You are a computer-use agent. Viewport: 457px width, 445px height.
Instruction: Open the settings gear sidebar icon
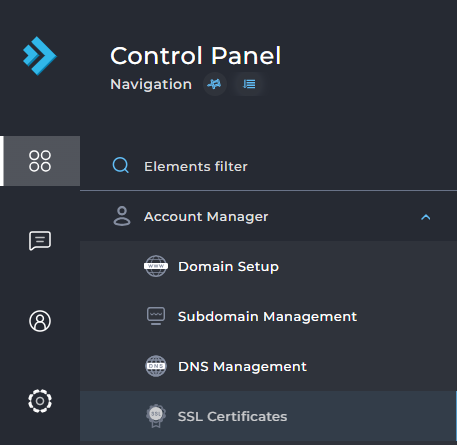40,401
